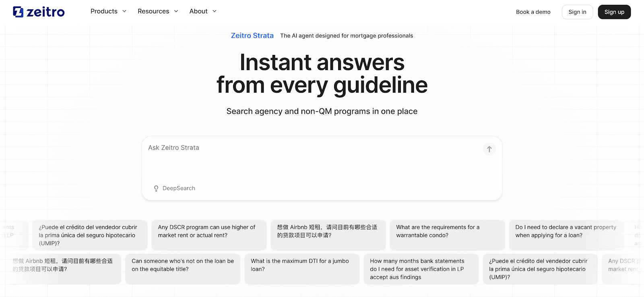Select the Spanish UMIP question after bank statements card
Screen dimensions: 644x297
pyautogui.click(x=540, y=269)
